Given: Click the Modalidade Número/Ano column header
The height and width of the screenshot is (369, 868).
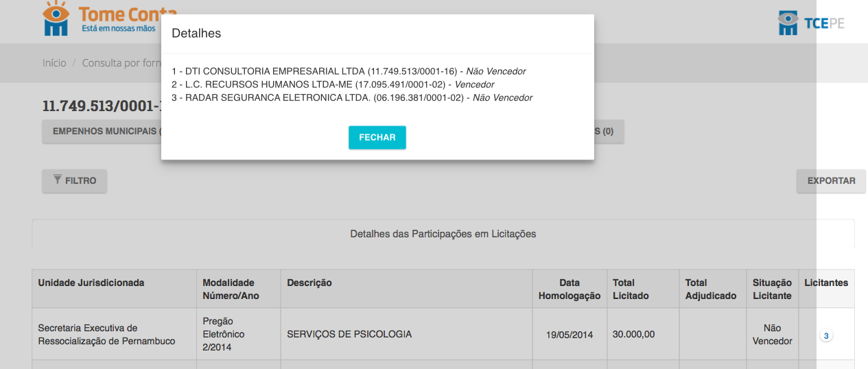Looking at the screenshot, I should tap(228, 289).
